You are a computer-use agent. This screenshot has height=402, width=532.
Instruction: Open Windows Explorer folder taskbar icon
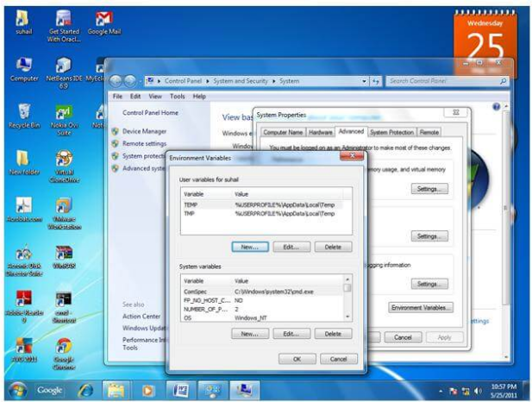(116, 391)
